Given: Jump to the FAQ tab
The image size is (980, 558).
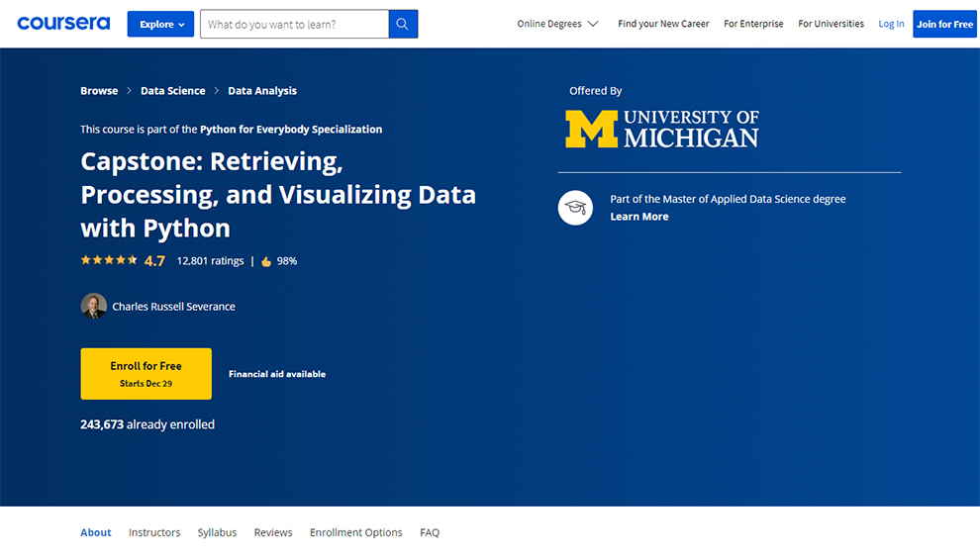Looking at the screenshot, I should [430, 532].
